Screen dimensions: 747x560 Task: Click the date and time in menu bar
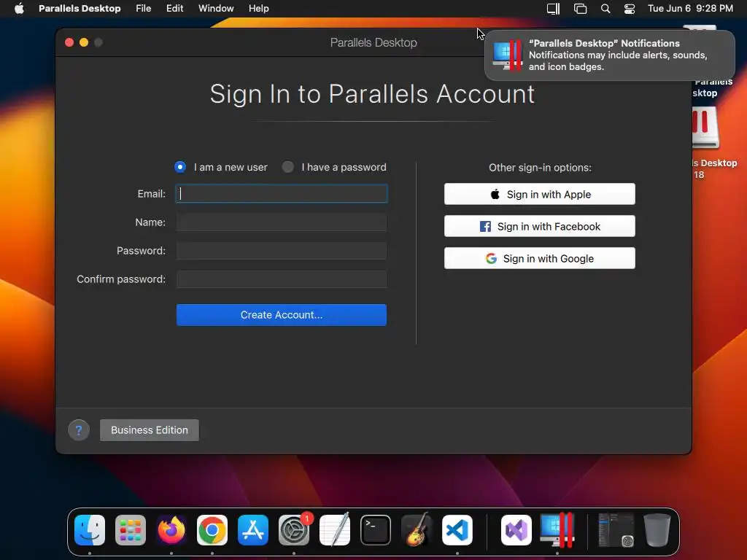click(x=690, y=9)
